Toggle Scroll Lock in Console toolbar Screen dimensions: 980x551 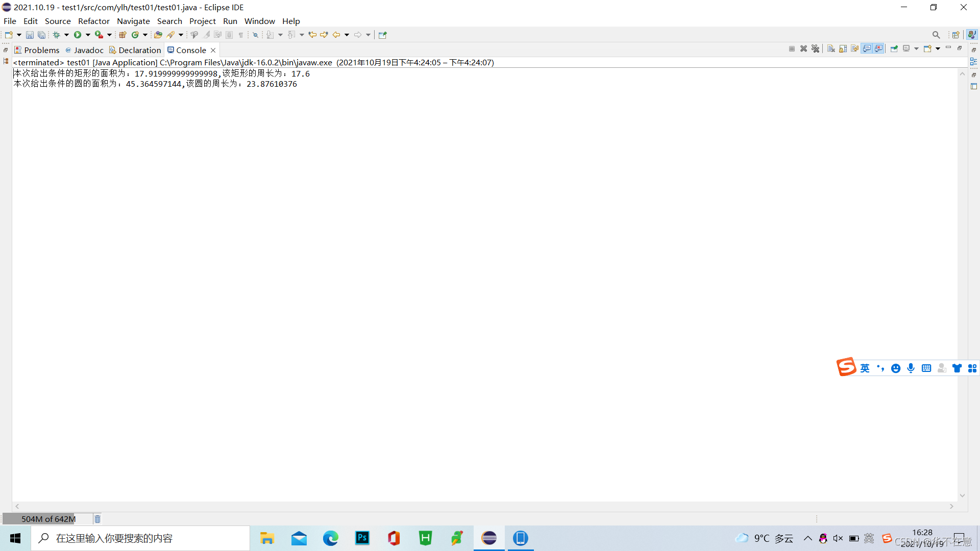(x=843, y=49)
